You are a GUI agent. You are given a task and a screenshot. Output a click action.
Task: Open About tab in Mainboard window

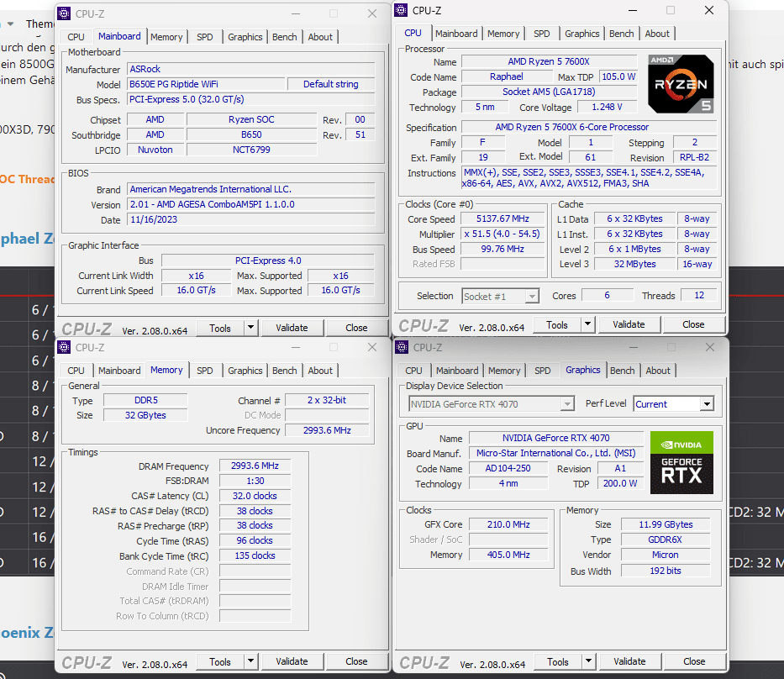coord(320,37)
